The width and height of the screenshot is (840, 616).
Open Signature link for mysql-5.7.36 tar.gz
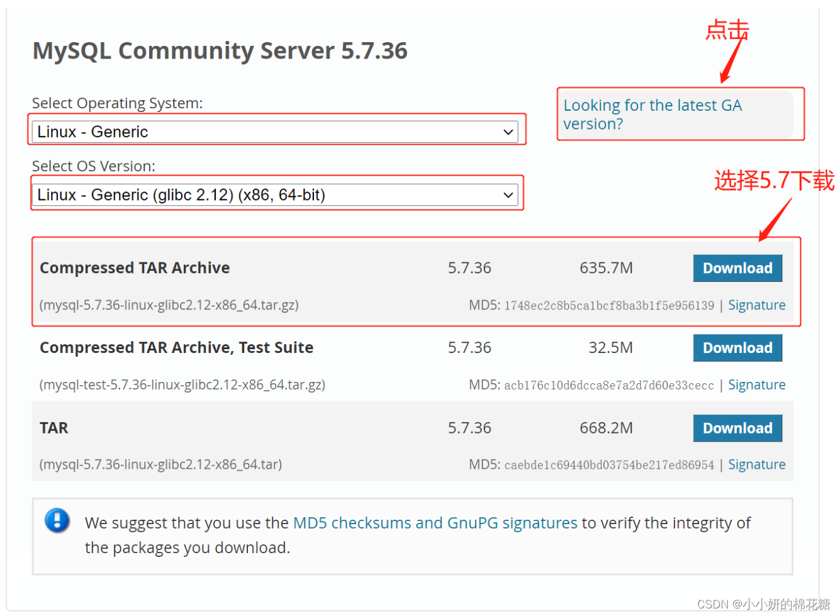[757, 305]
